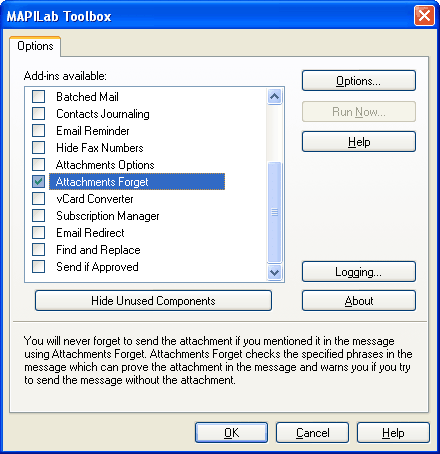The image size is (440, 454).
Task: Uncheck the Attachments Forget checkbox
Action: (38, 182)
